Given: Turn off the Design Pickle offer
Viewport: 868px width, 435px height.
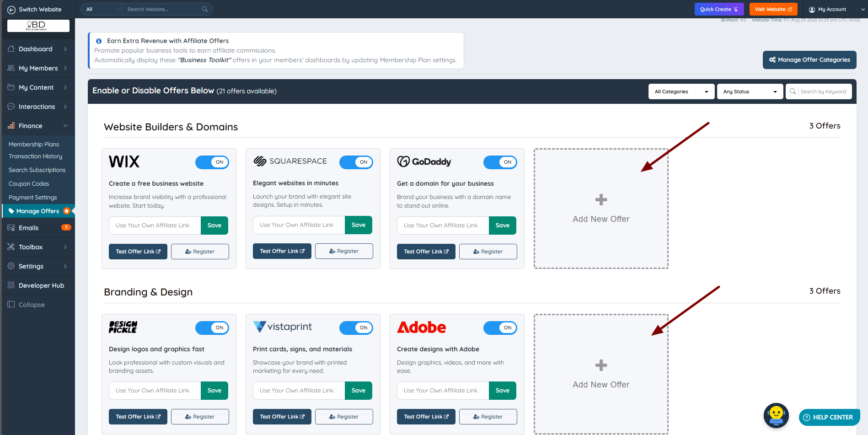Looking at the screenshot, I should pyautogui.click(x=212, y=328).
